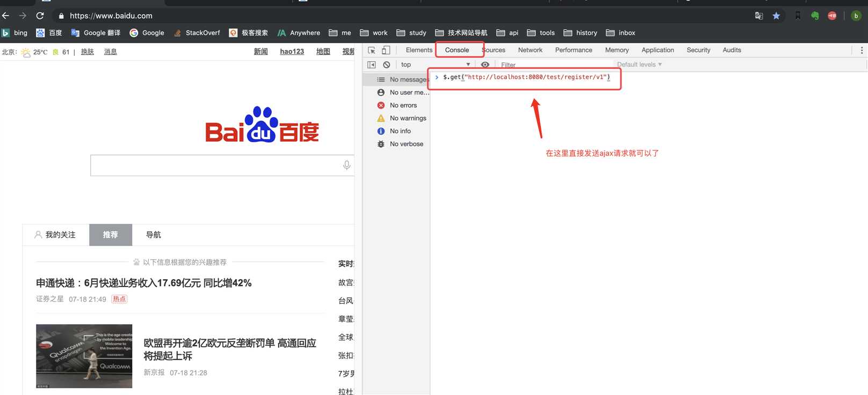Open the StackOverf bookmark
This screenshot has height=395, width=868.
coord(197,33)
